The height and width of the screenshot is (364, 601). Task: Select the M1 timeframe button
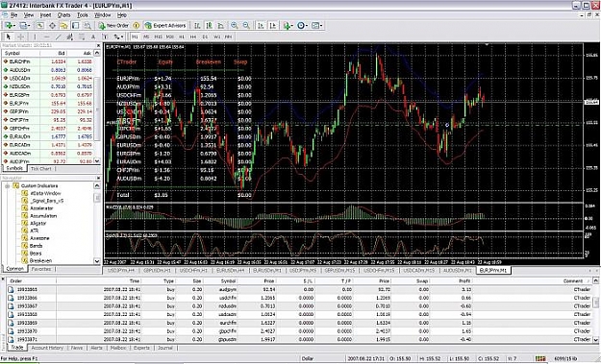(x=135, y=36)
